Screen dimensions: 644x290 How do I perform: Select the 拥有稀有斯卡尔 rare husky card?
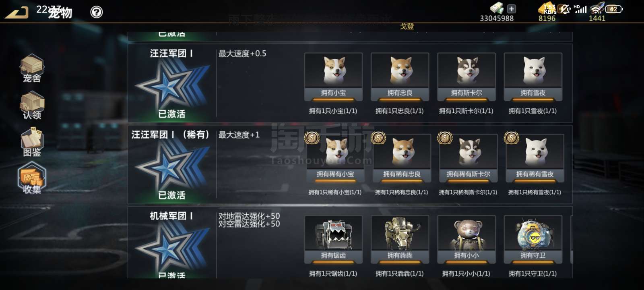[x=468, y=158]
